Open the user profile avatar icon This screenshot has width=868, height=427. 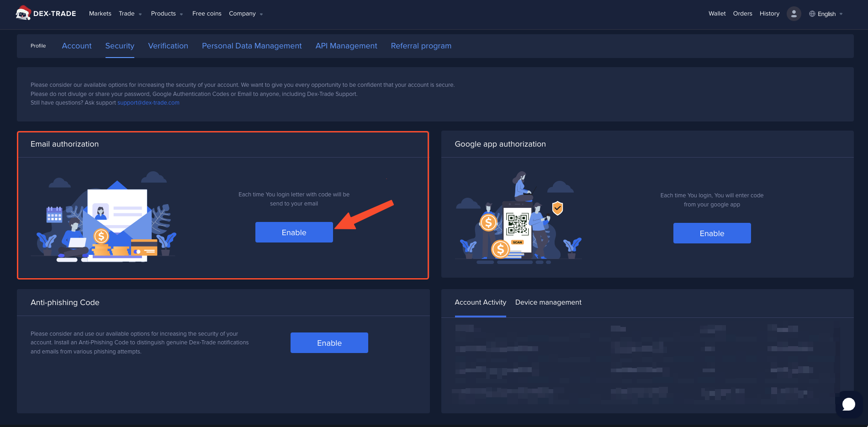click(x=794, y=14)
